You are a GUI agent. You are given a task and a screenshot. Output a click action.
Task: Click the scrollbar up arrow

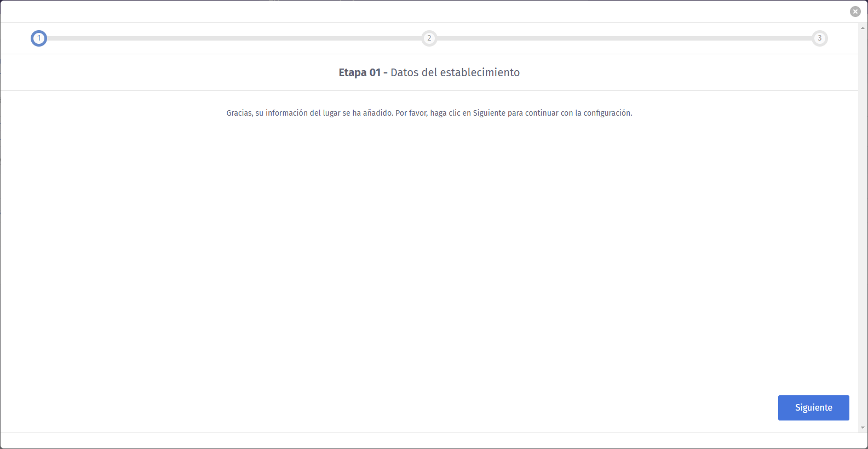click(863, 27)
